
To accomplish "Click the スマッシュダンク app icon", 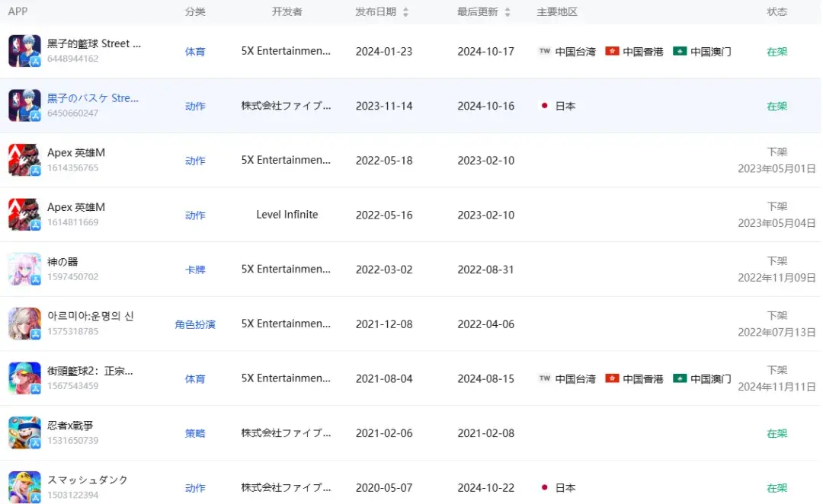I will pyautogui.click(x=24, y=487).
